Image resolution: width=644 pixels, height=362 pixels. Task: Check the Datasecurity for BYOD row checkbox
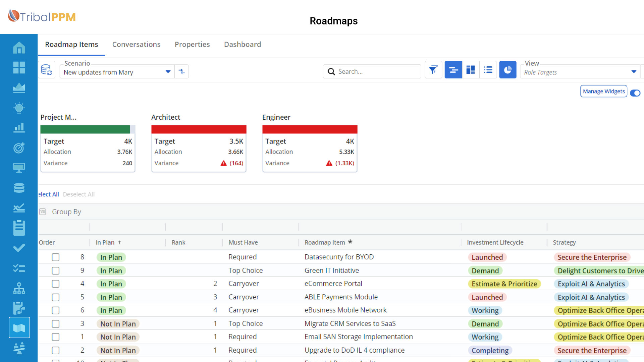click(56, 257)
